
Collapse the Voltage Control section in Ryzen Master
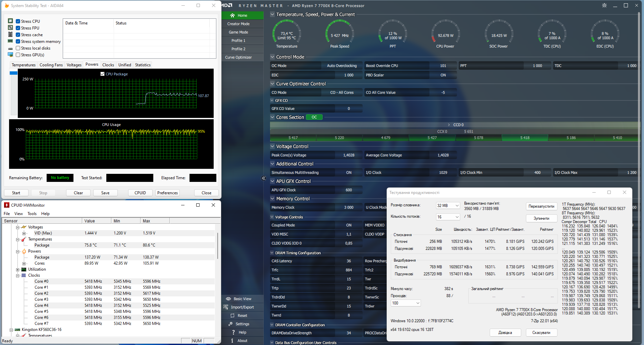272,146
